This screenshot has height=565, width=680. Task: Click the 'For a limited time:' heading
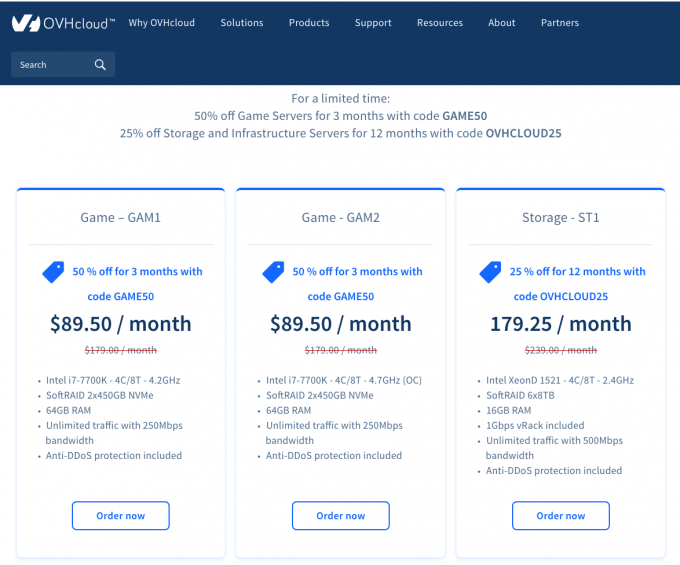tap(340, 99)
